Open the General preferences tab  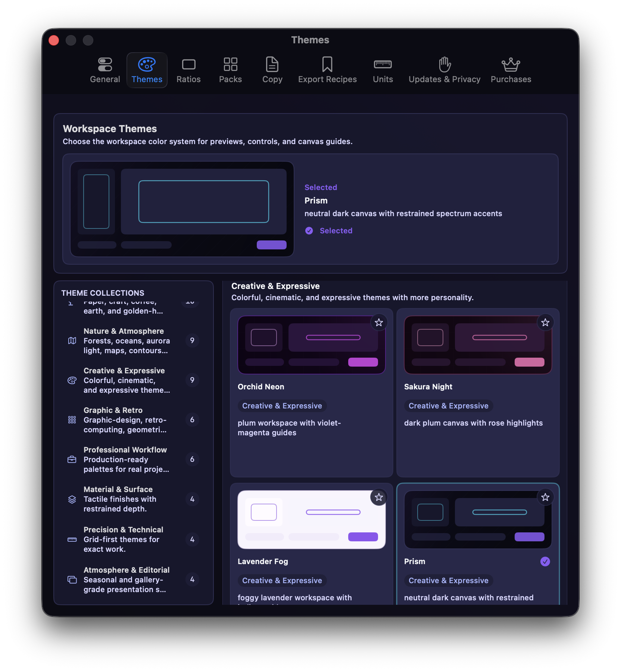105,70
